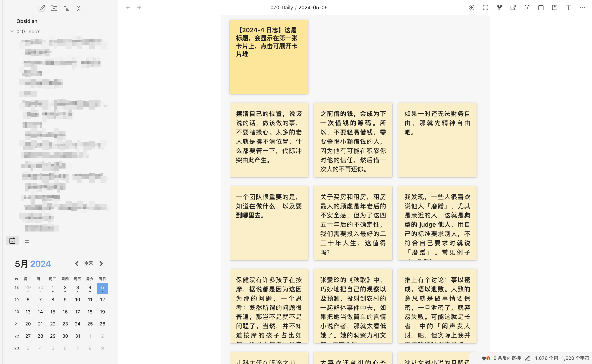The height and width of the screenshot is (364, 592).
Task: Open the local graph icon in the header
Action: (x=499, y=7)
